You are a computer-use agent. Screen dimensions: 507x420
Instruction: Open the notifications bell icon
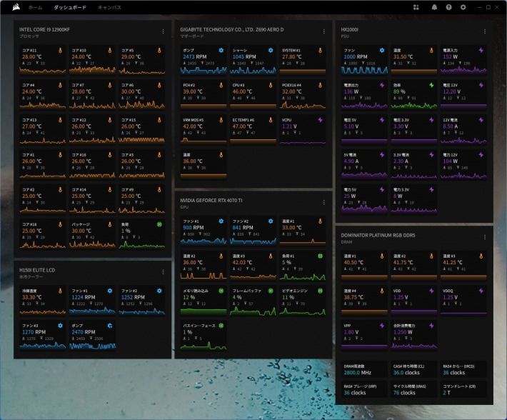(434, 7)
